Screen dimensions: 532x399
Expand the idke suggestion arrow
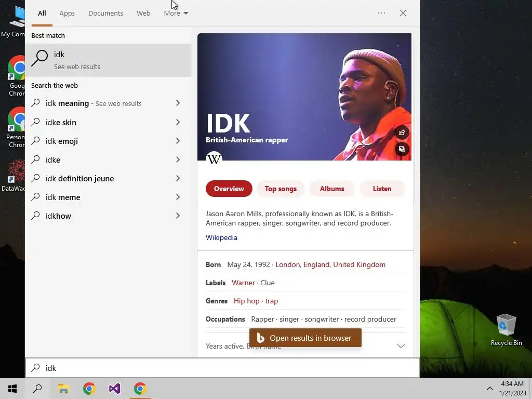[178, 159]
